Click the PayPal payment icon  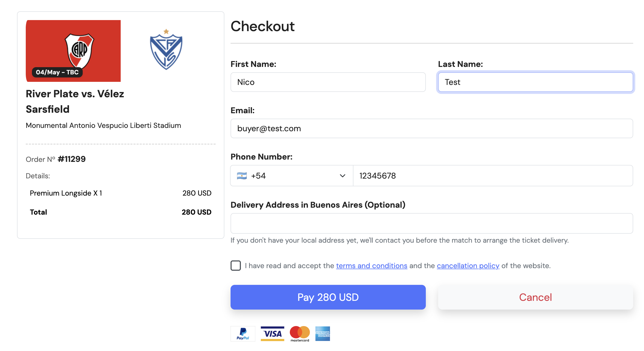243,334
